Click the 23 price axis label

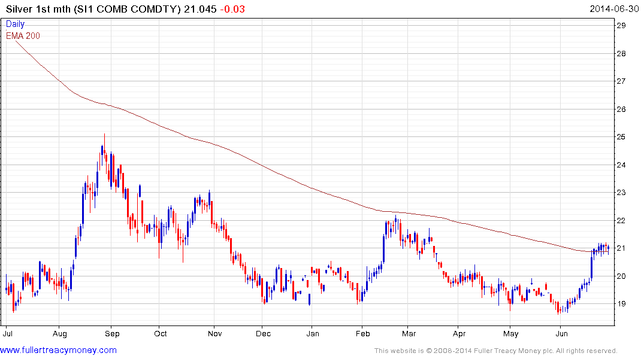[621, 193]
